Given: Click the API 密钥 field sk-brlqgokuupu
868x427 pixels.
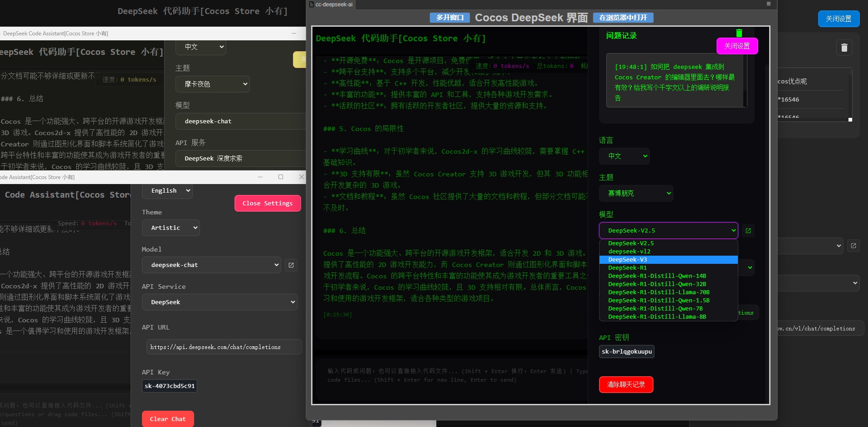Looking at the screenshot, I should click(x=627, y=351).
